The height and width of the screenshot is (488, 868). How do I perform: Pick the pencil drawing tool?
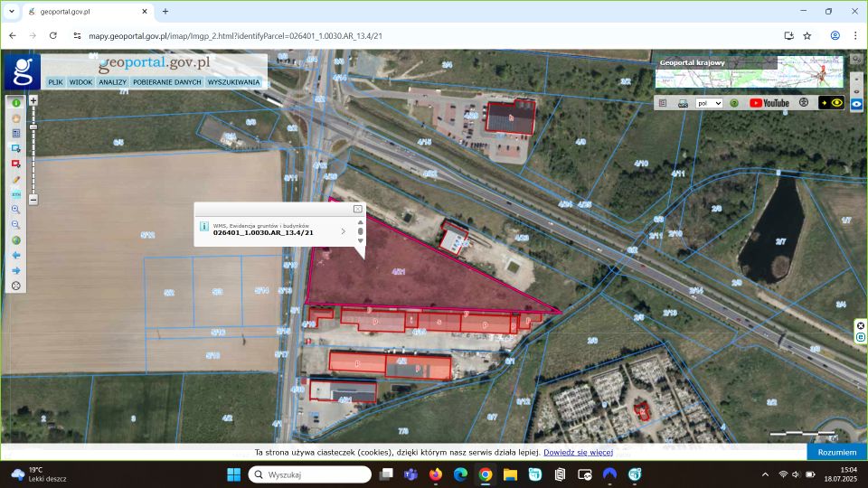tap(16, 180)
